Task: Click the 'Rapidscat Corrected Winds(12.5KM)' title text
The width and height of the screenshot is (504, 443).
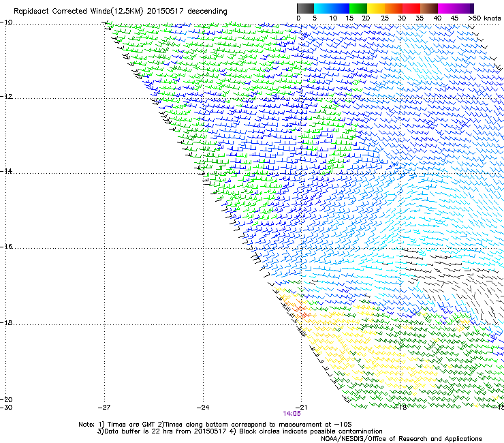Action: point(78,12)
